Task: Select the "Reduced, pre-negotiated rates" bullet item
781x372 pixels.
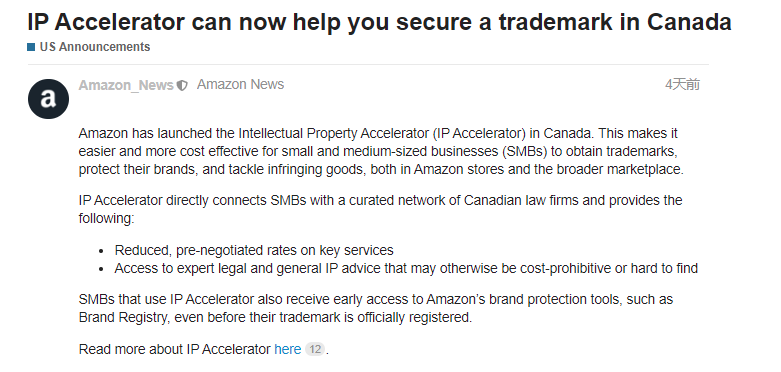Action: 254,250
